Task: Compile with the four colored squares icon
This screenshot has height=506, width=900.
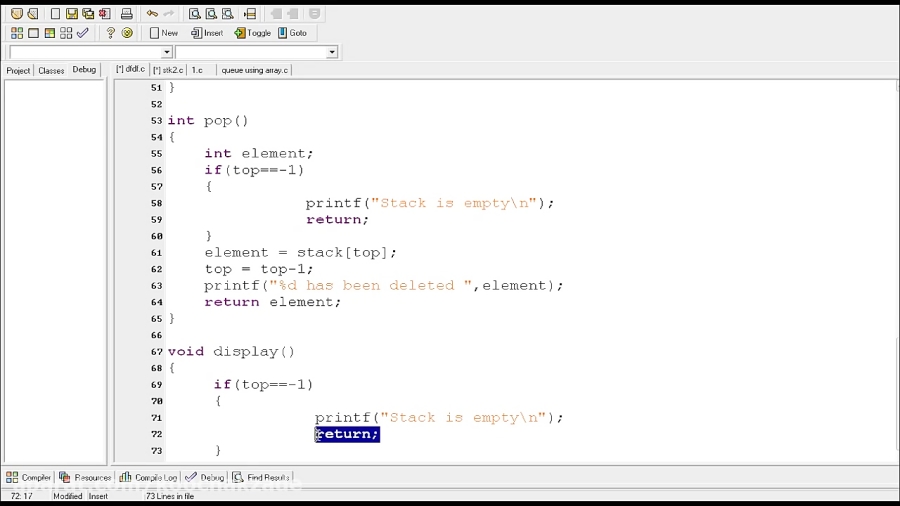Action: click(x=17, y=33)
